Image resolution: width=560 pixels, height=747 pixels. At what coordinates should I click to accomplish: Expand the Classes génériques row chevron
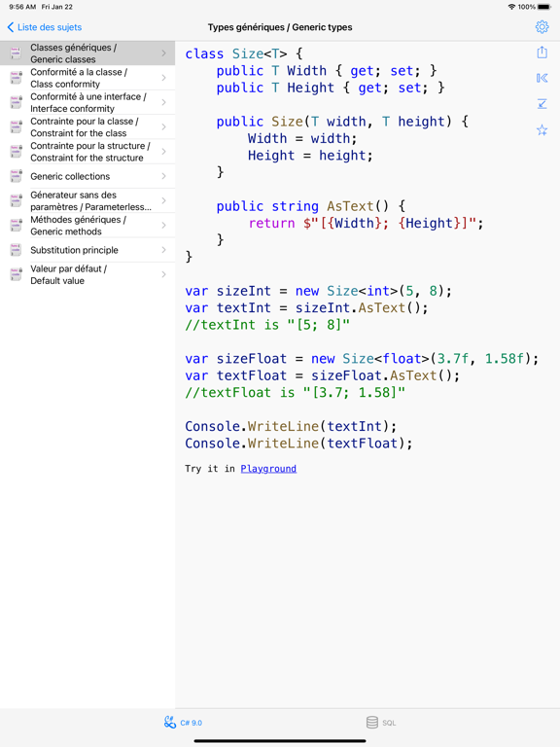pos(163,53)
